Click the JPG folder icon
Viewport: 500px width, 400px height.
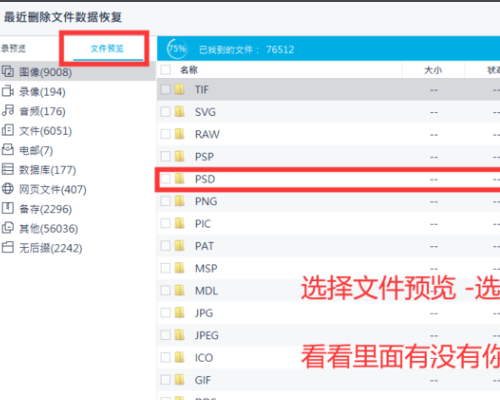coord(180,313)
